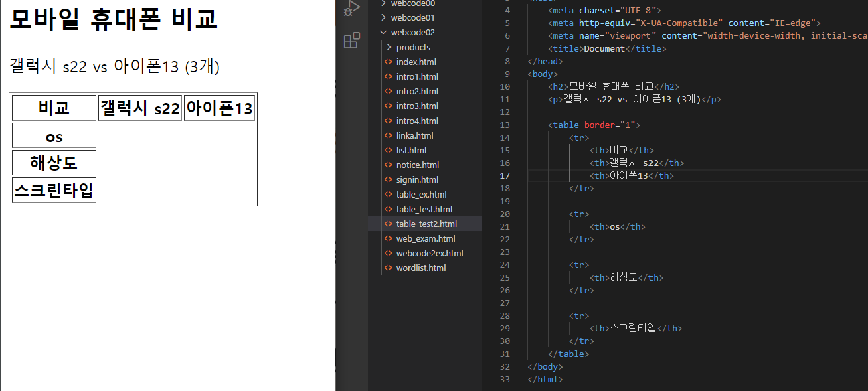Screen dimensions: 868x391
Task: Click the 'os' table cell
Action: [x=54, y=135]
